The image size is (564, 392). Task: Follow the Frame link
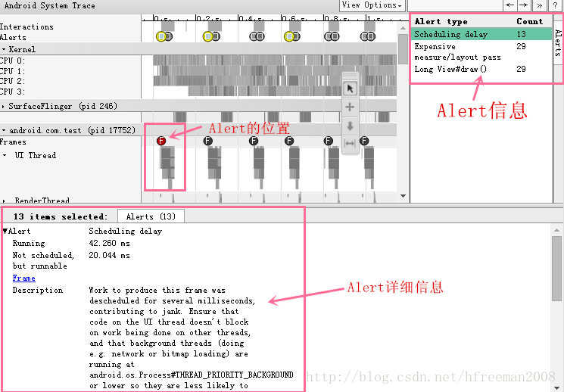pos(23,278)
